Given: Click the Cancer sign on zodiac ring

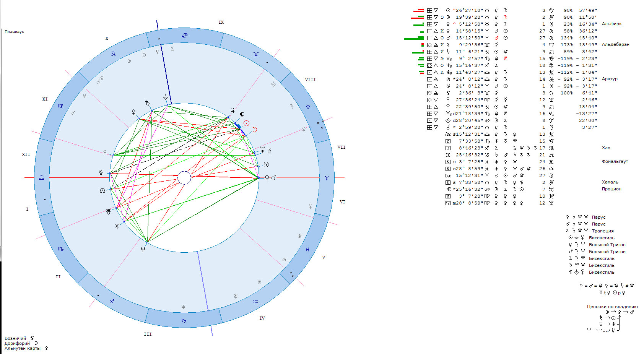Looking at the screenshot, I should (x=185, y=36).
